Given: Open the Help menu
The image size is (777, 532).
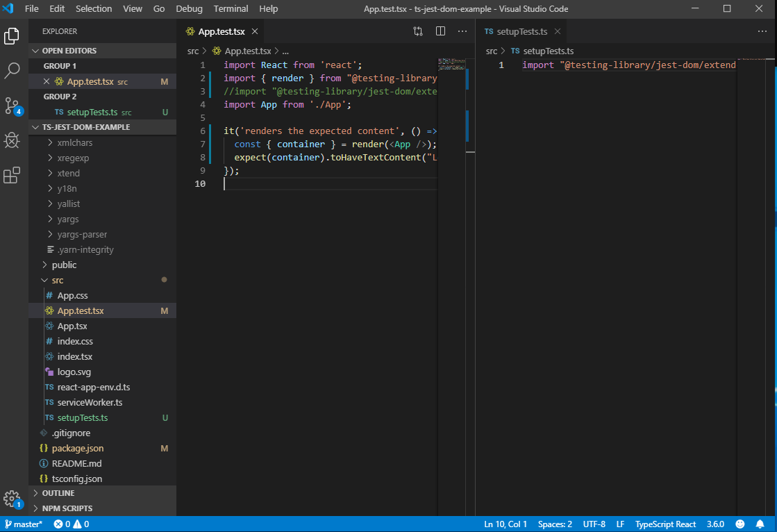Looking at the screenshot, I should tap(269, 9).
